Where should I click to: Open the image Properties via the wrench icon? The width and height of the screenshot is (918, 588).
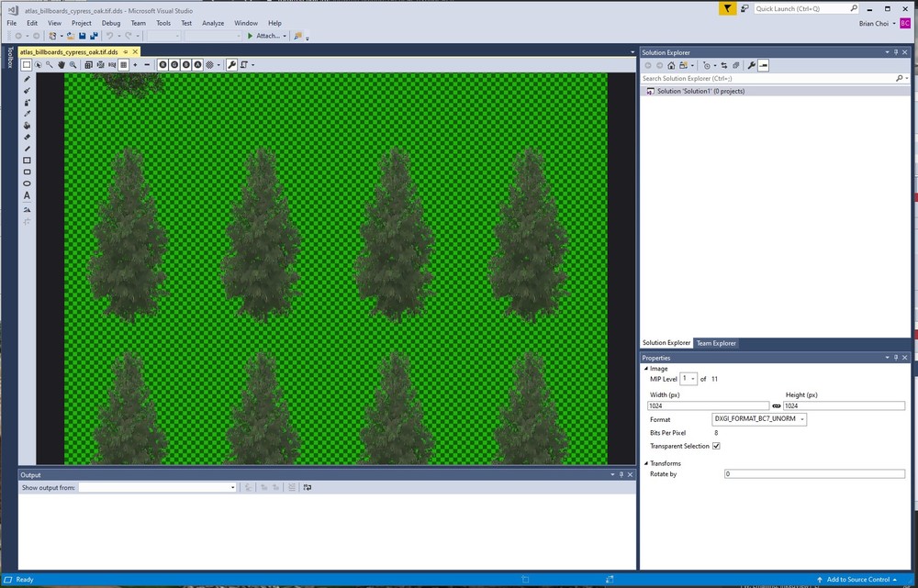(231, 64)
